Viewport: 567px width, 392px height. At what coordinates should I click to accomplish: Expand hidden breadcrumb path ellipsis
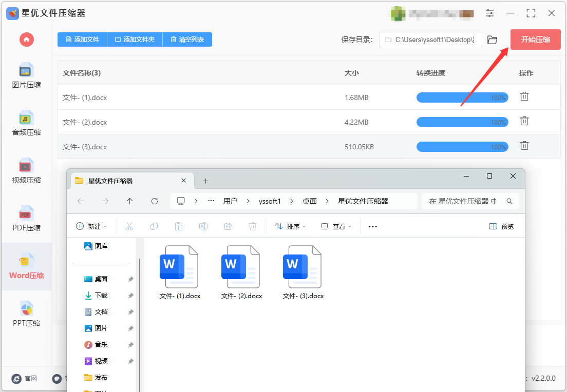(x=211, y=201)
